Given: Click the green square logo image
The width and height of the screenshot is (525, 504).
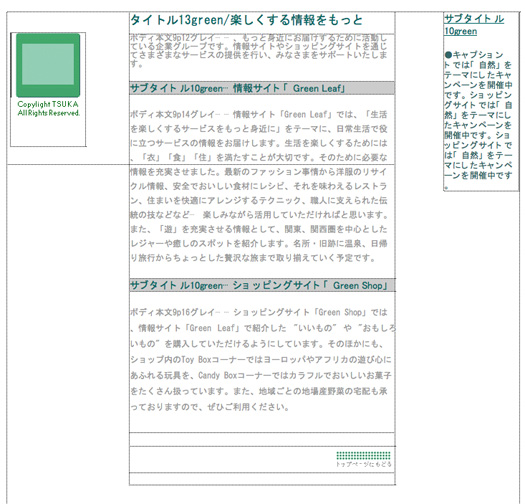Looking at the screenshot, I should click(x=48, y=65).
